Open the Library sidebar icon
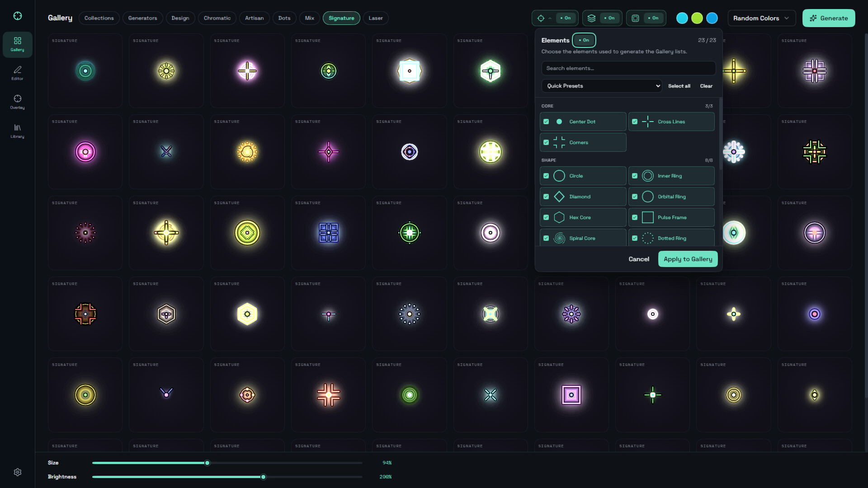The width and height of the screenshot is (868, 488). coord(17,131)
